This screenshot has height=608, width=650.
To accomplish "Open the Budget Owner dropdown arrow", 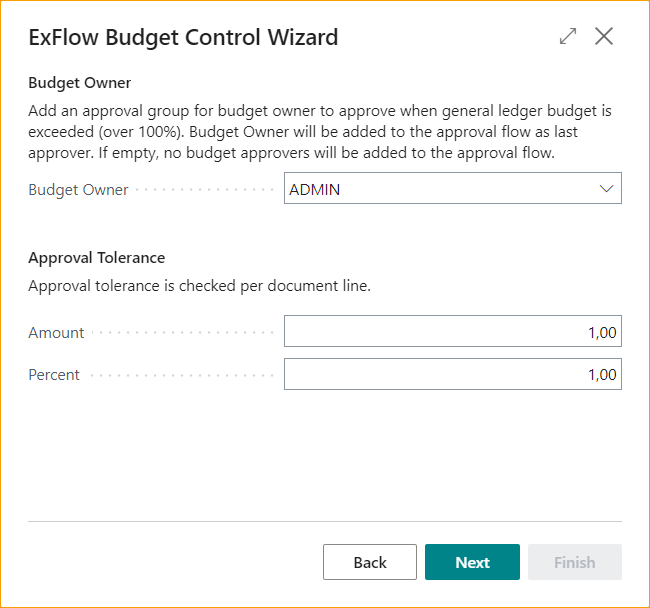I will click(606, 189).
